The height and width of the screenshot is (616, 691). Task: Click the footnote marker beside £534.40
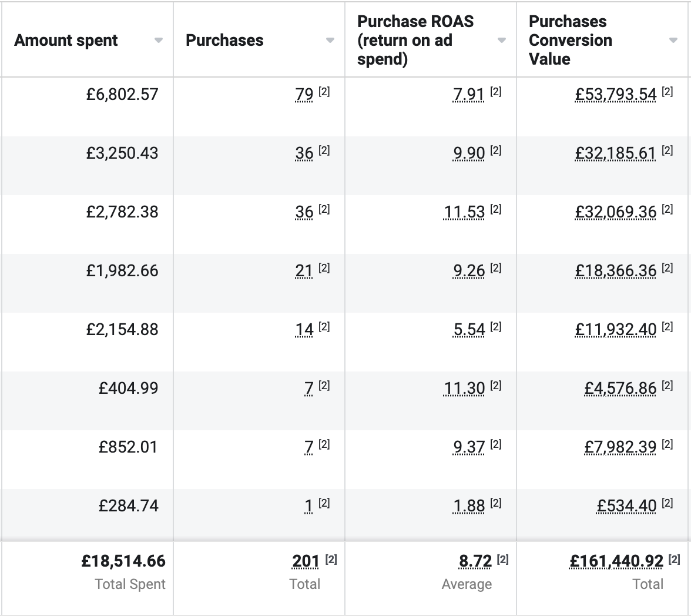(667, 504)
